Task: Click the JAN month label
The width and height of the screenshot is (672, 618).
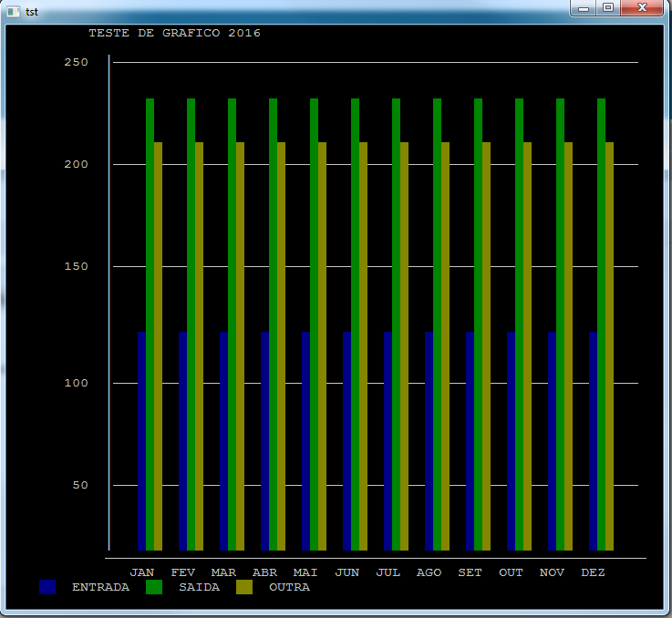Action: [142, 572]
